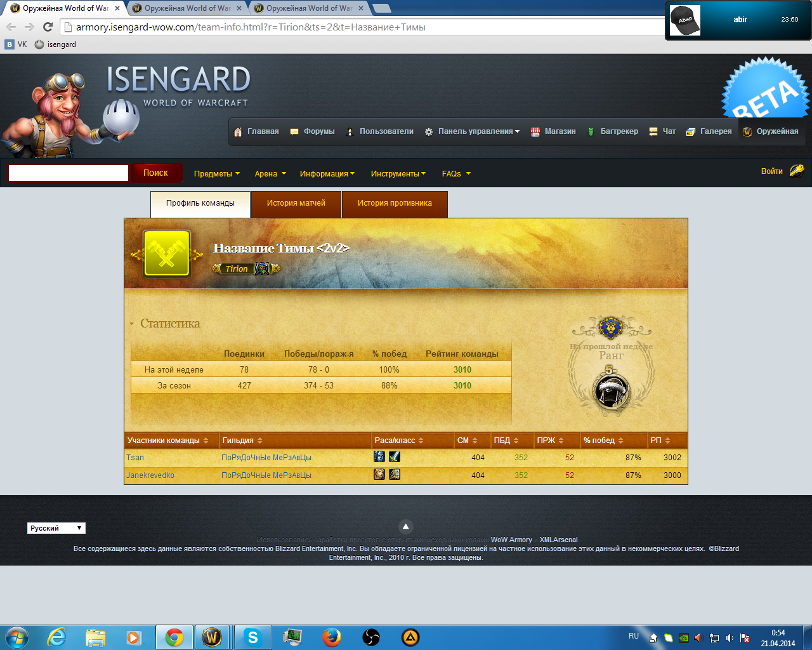
Task: Click the Tirion realm badge
Action: 246,269
